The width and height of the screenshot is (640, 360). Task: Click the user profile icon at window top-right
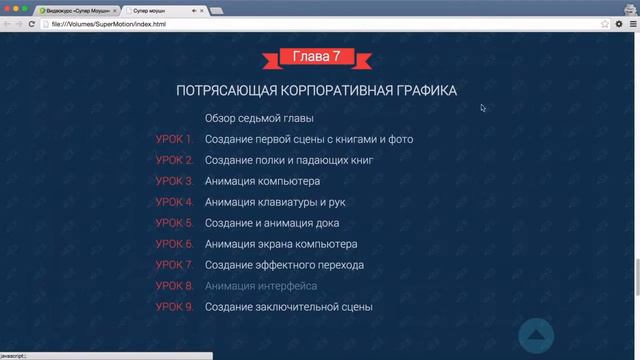click(x=630, y=9)
